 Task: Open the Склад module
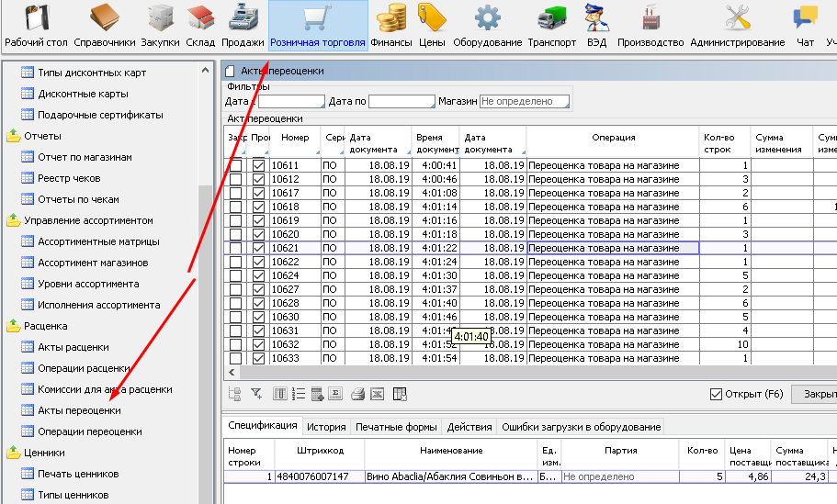point(199,26)
